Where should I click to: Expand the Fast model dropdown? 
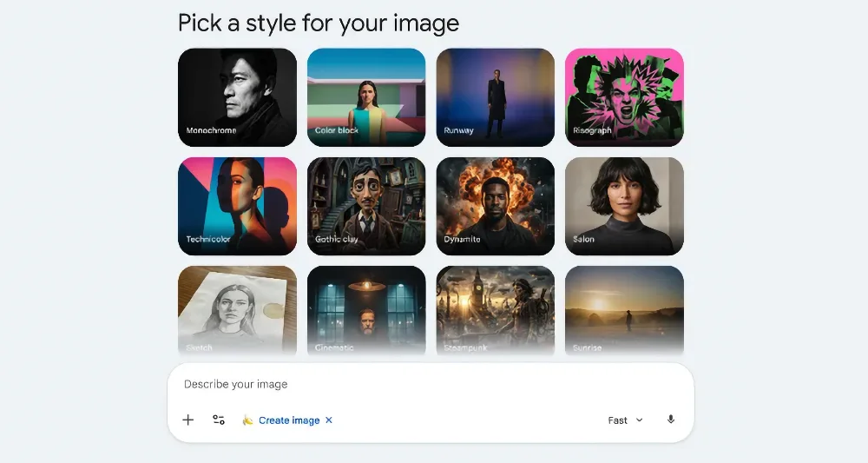tap(625, 420)
